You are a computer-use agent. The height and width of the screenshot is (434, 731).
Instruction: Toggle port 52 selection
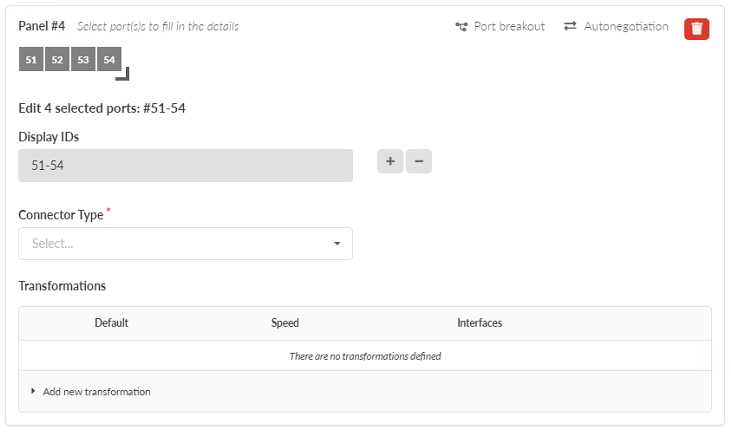tap(57, 60)
